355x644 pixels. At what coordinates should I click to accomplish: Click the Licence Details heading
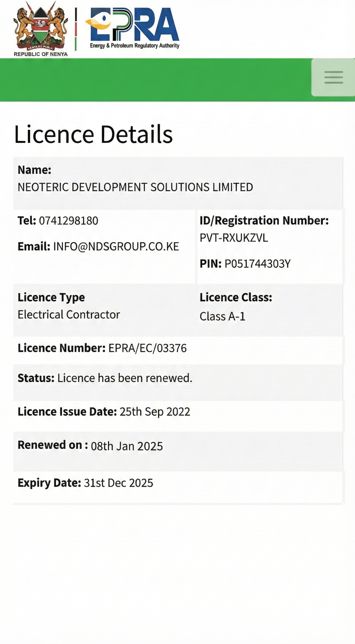point(93,134)
